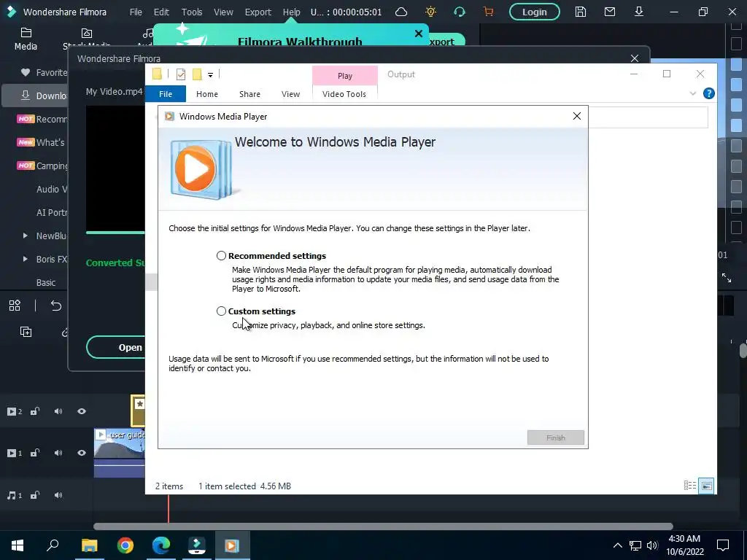Image resolution: width=747 pixels, height=560 pixels.
Task: Hide video track 2 with eye icon
Action: click(82, 411)
